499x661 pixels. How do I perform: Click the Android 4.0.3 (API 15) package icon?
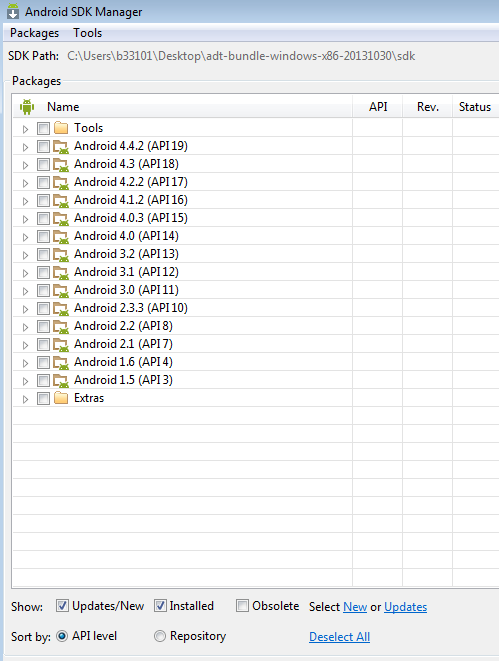coord(61,218)
